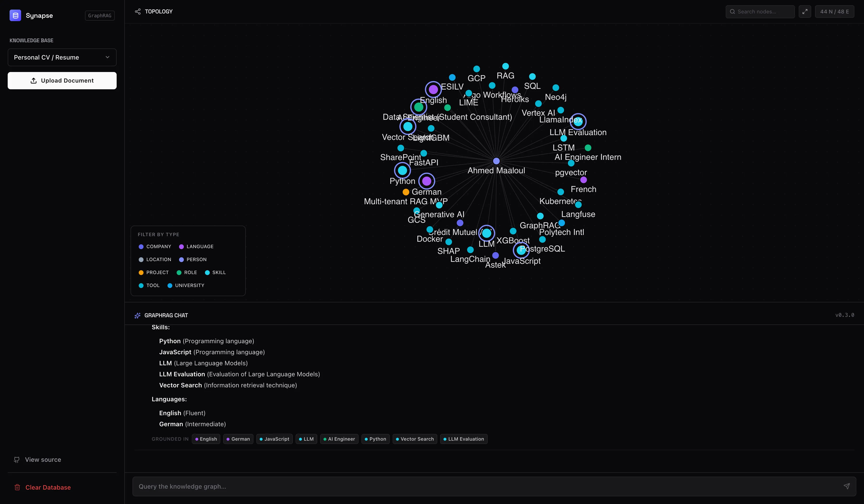Click the Query the knowledge graph input

click(494, 486)
